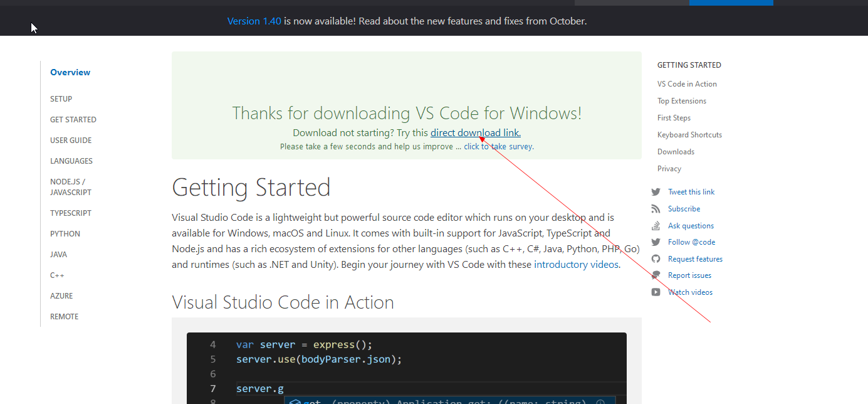This screenshot has width=868, height=404.
Task: Click the GitHub Octocat icon beside Request features
Action: 656,258
